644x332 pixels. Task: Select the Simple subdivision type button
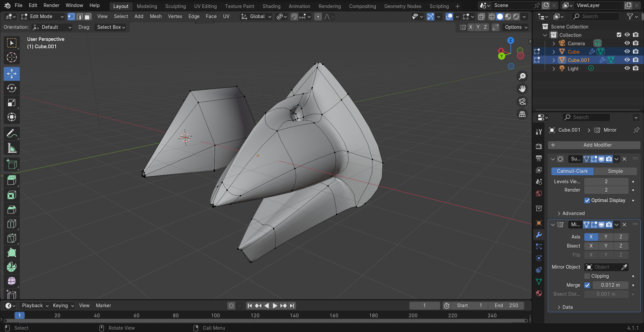(615, 171)
